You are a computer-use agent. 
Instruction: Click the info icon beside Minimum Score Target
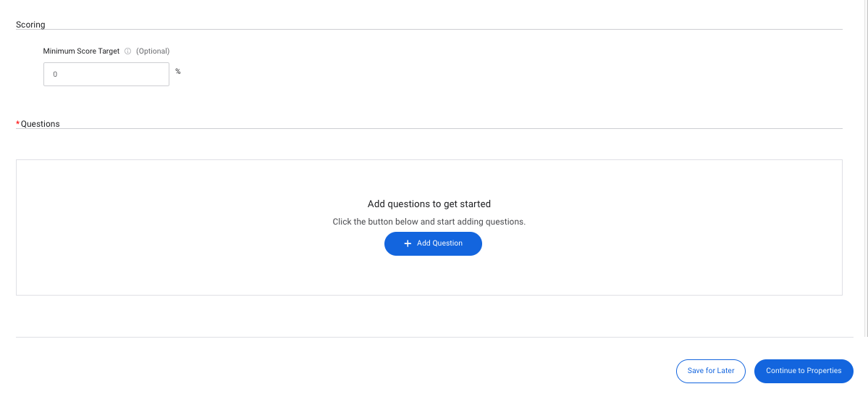click(127, 51)
